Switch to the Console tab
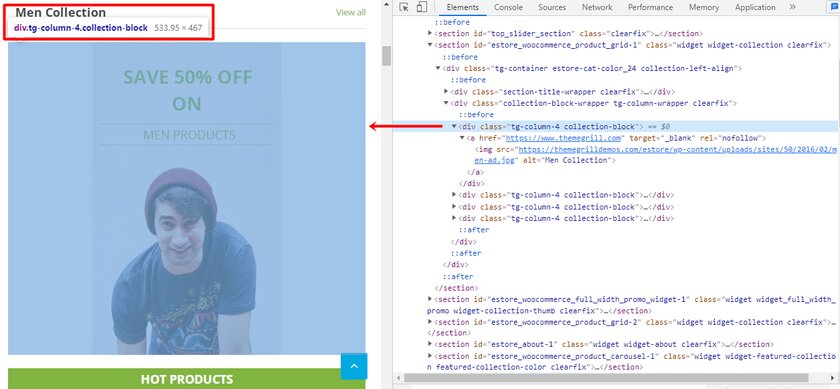840x389 pixels. [508, 8]
